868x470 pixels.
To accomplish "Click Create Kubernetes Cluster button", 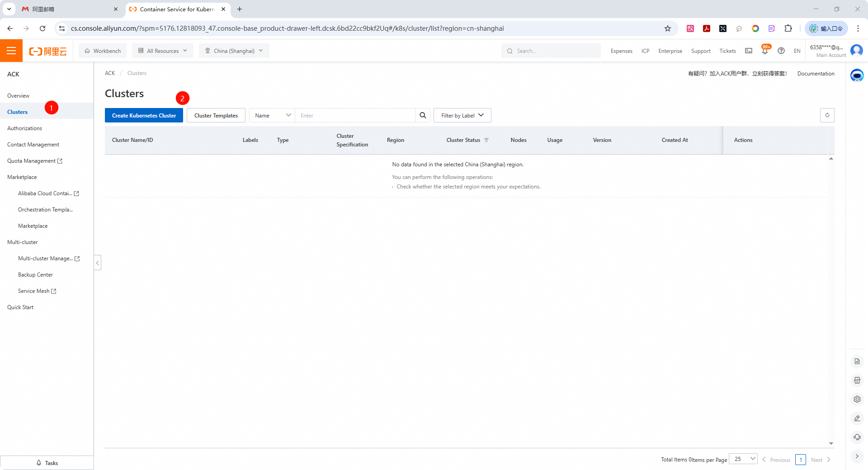I will coord(144,115).
